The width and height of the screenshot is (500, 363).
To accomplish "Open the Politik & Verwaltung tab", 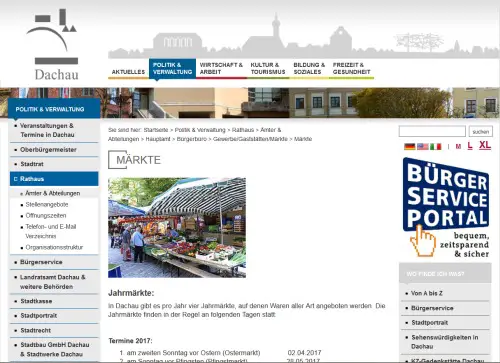I will pos(172,68).
